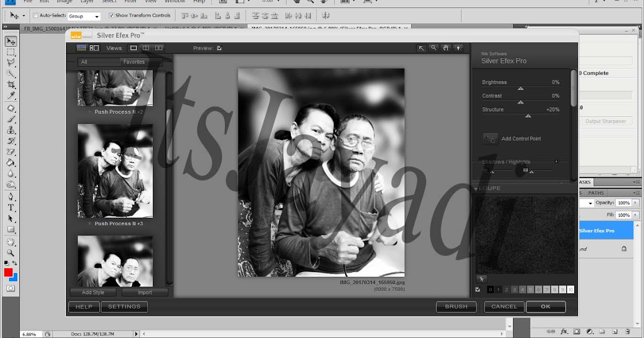Screen dimensions: 644x338
Task: Select the Clone Stamp tool
Action: (11, 130)
